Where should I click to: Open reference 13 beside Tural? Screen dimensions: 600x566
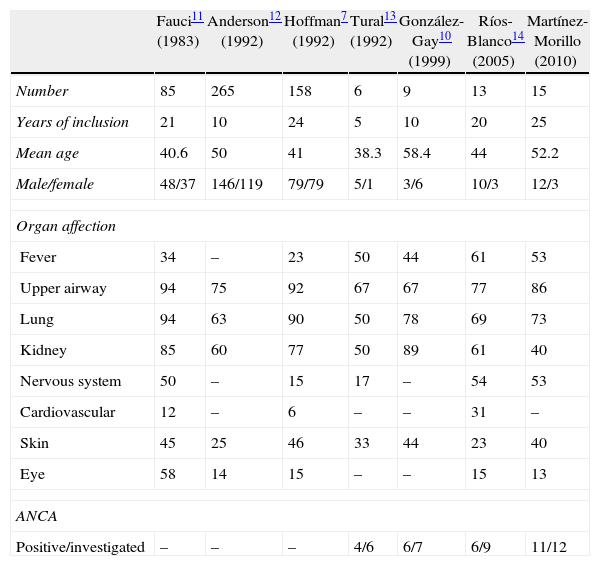(x=390, y=17)
